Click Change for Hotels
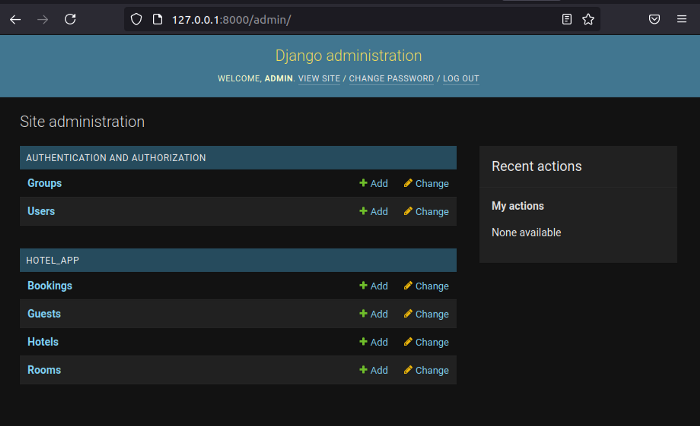The width and height of the screenshot is (700, 426). pyautogui.click(x=426, y=342)
